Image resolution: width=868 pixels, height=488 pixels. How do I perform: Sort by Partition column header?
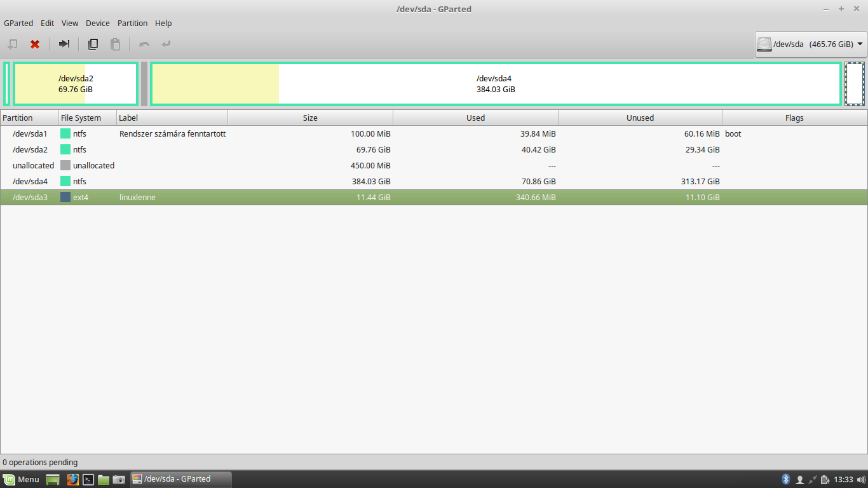click(x=29, y=118)
